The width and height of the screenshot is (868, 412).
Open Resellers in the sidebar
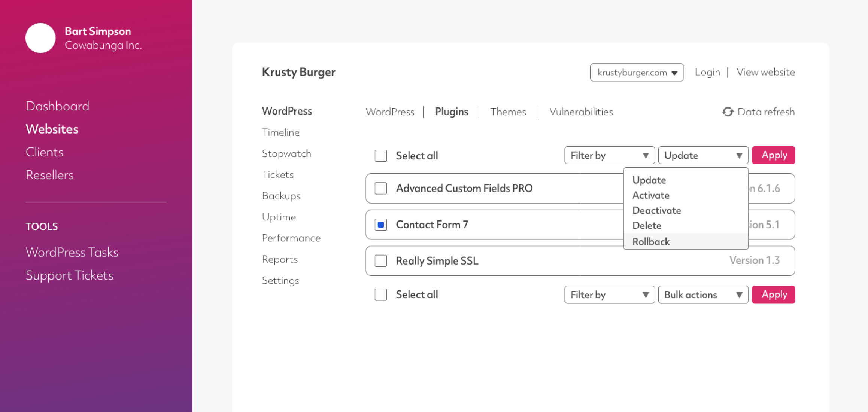click(x=49, y=175)
